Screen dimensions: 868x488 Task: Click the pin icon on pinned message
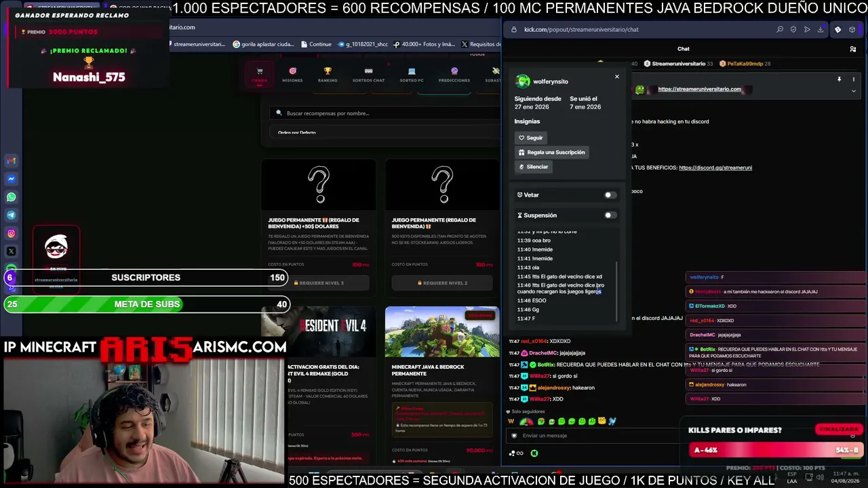point(839,79)
